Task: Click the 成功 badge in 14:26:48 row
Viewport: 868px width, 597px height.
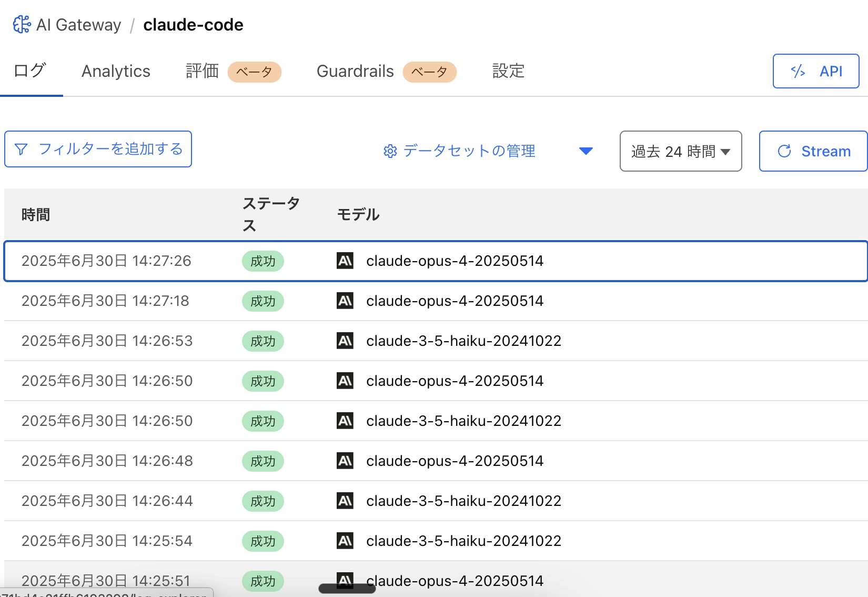Action: [x=263, y=461]
